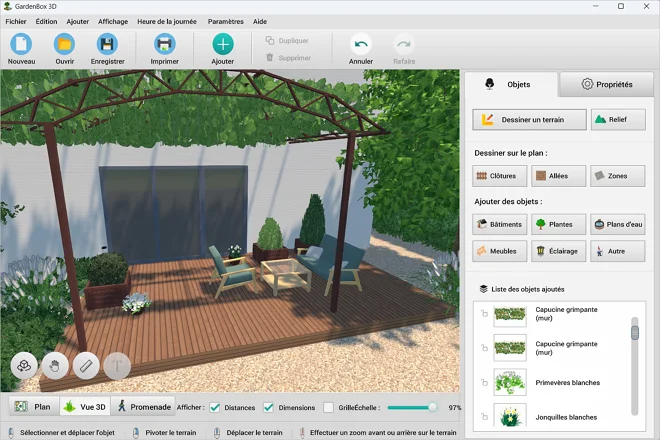
Task: Select Primevères blanches thumbnail
Action: point(510,382)
